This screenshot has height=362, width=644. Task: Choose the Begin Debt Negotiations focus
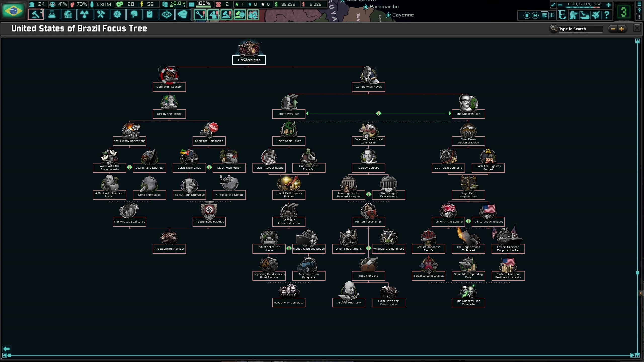pos(468,195)
